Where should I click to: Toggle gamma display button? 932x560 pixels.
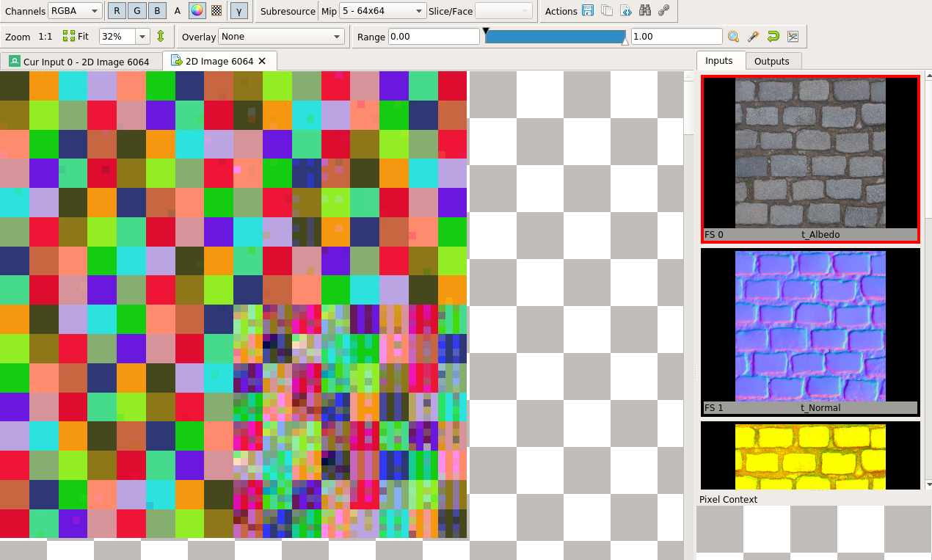coord(239,11)
